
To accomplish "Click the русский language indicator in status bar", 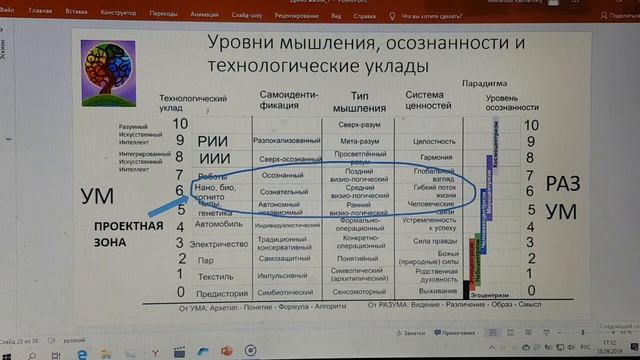I will coord(75,340).
